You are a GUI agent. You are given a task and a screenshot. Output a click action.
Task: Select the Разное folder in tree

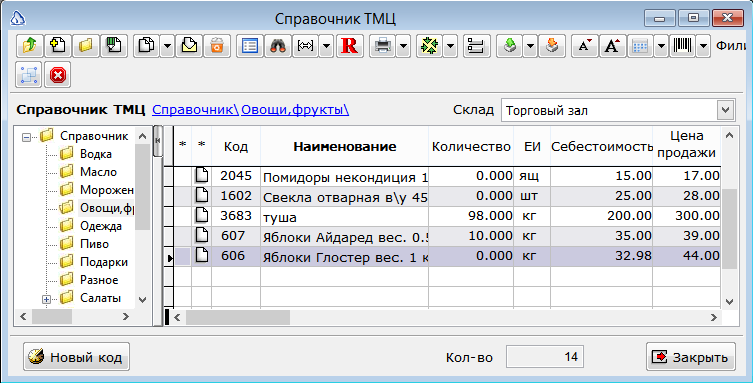point(99,280)
